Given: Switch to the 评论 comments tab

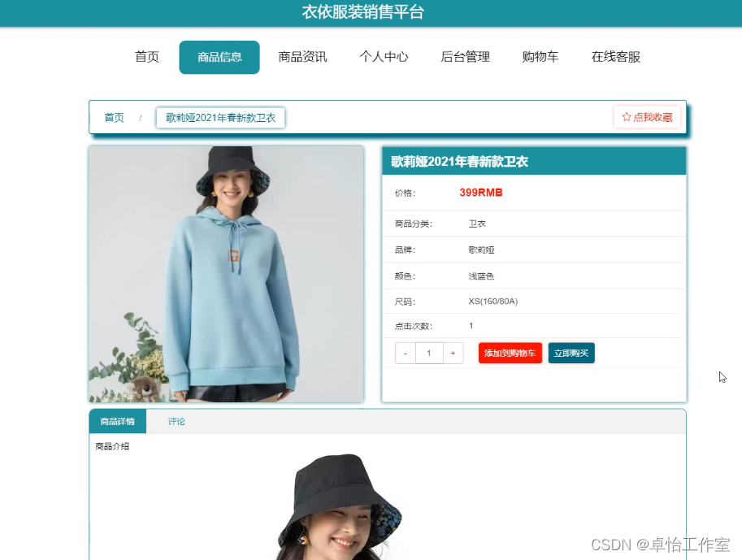Looking at the screenshot, I should coord(176,421).
